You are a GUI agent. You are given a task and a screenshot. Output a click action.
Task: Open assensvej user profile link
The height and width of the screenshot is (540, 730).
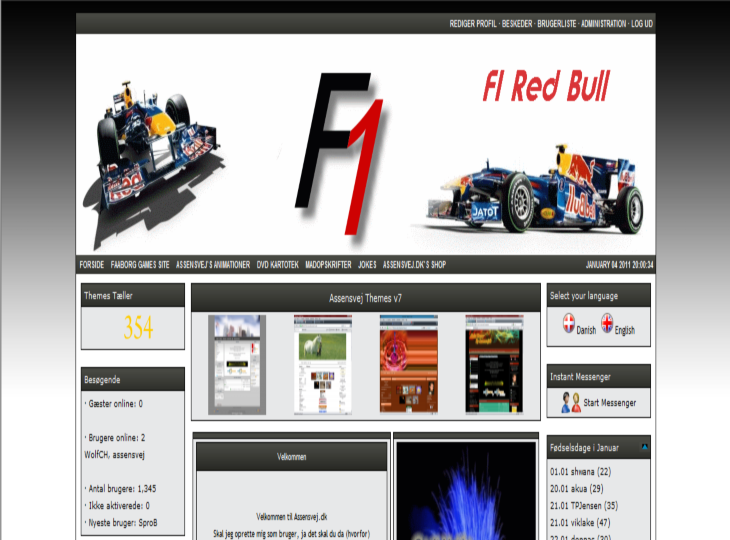[129, 455]
